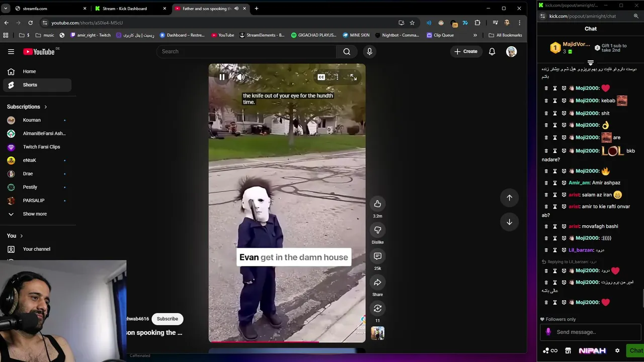Open a new browser tab
Viewport: 644px width, 362px height.
(x=256, y=9)
